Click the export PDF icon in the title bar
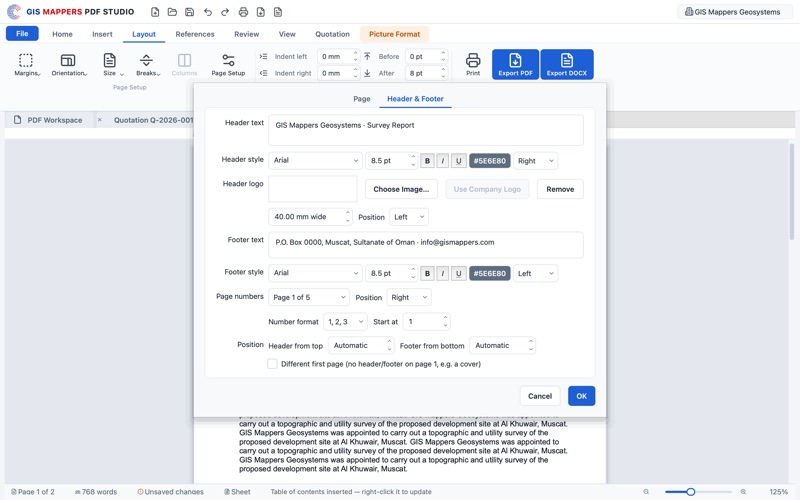Screen dimensions: 800x500 tap(261, 12)
